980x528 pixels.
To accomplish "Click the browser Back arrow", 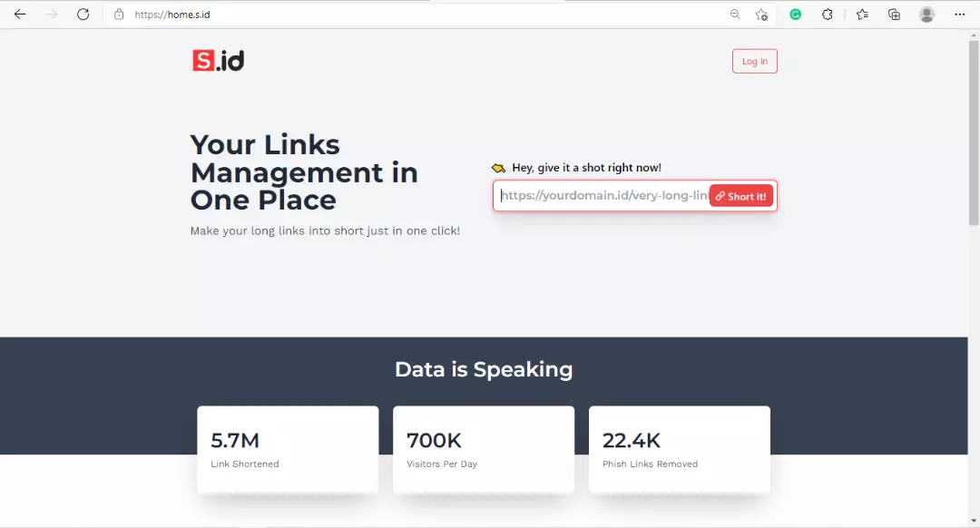I will (20, 15).
